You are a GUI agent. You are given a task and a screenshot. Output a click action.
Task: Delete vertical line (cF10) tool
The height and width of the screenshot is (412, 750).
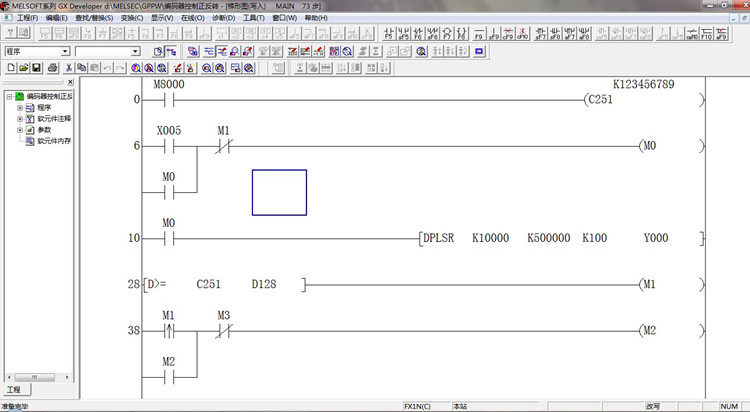click(522, 33)
